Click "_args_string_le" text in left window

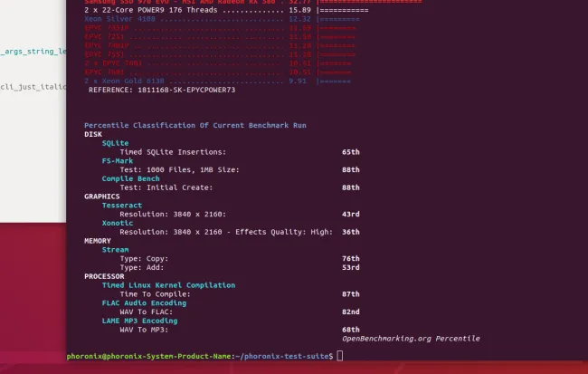(x=33, y=52)
